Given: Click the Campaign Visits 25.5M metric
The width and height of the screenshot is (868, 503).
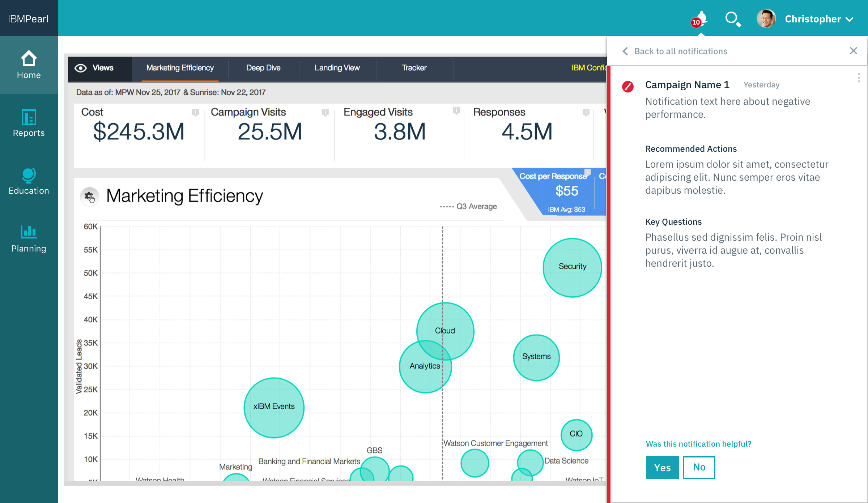Looking at the screenshot, I should pos(269,132).
